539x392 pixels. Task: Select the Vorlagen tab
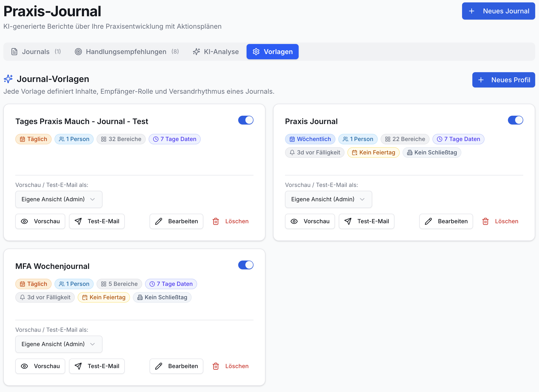[x=273, y=52]
